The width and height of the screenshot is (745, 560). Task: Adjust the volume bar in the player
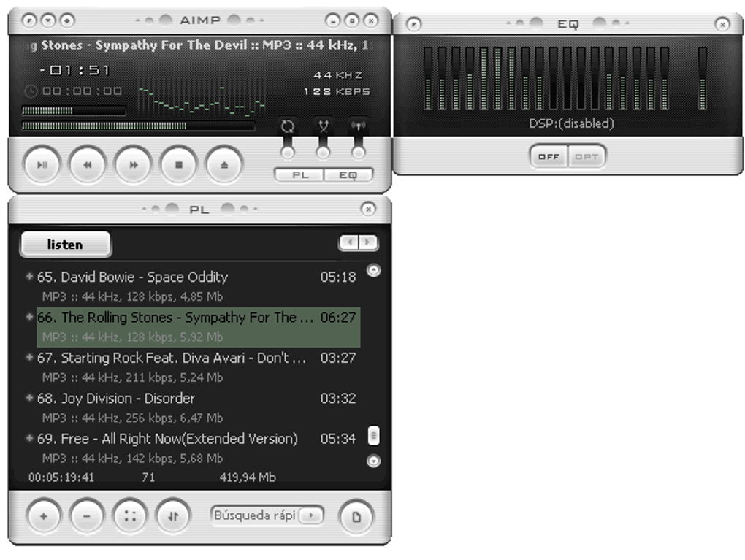point(74,111)
